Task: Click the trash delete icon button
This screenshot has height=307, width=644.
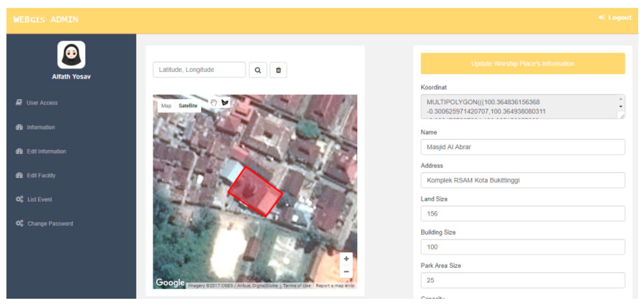Action: pyautogui.click(x=278, y=70)
